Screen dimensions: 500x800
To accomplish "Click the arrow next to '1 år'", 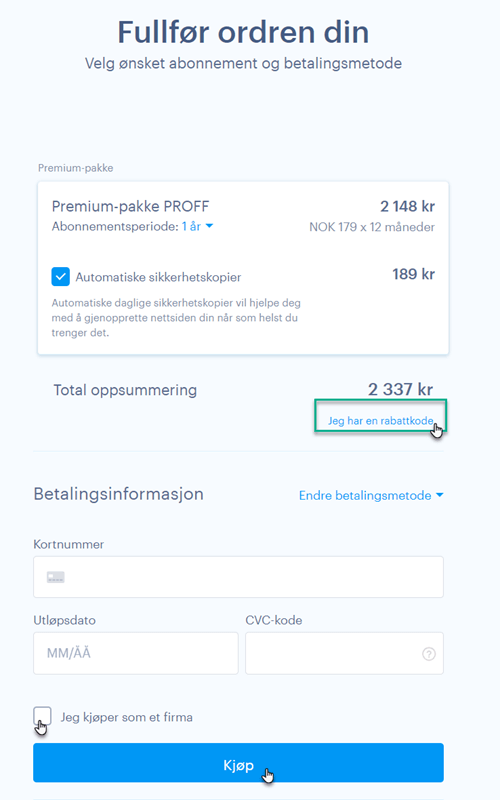I will click(x=209, y=226).
